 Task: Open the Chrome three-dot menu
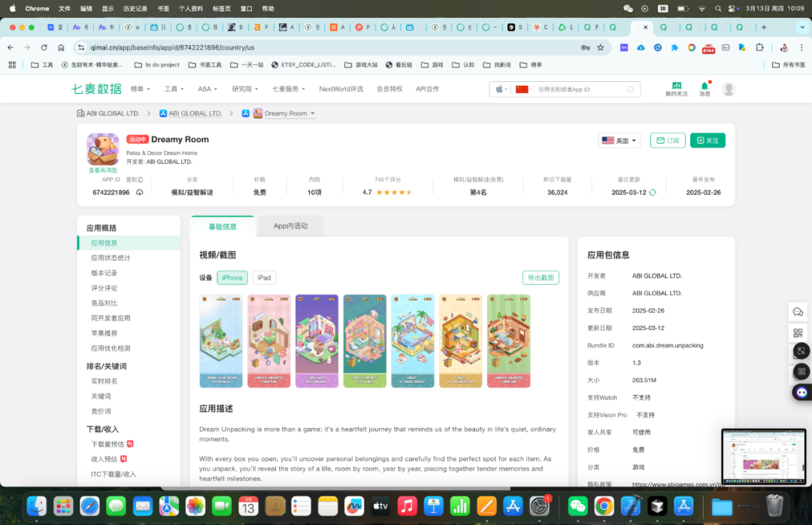pos(801,47)
